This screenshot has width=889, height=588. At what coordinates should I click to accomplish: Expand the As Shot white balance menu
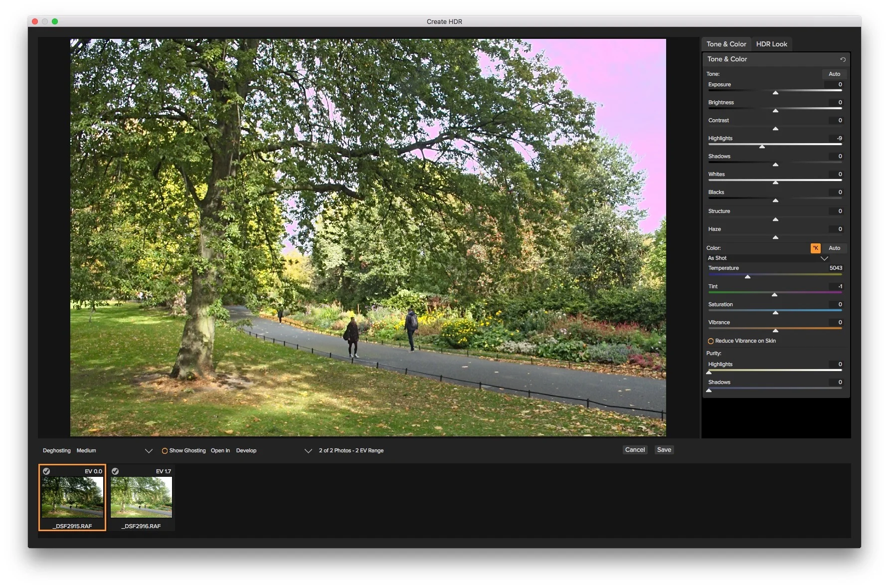pyautogui.click(x=768, y=258)
